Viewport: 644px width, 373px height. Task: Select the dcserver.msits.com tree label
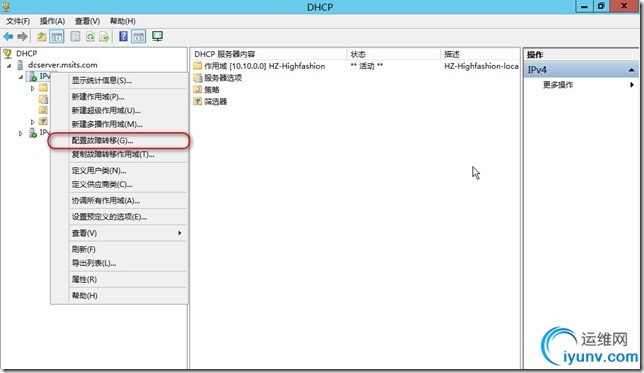point(62,65)
